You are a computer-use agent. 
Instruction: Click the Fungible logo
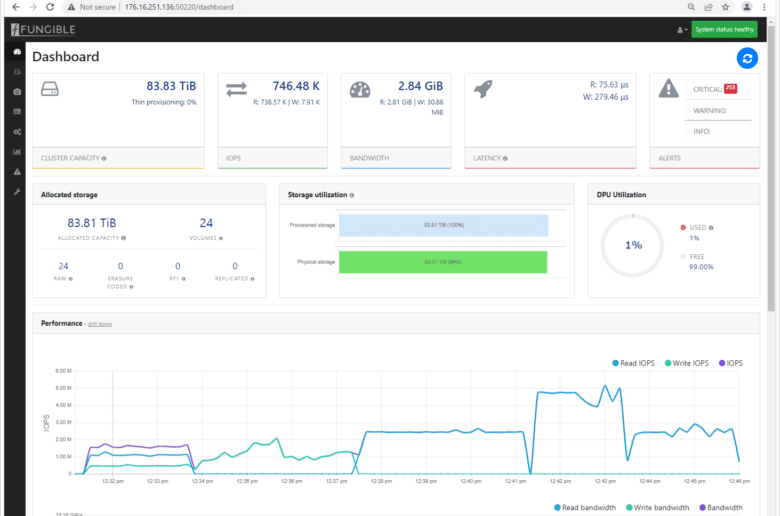click(43, 29)
